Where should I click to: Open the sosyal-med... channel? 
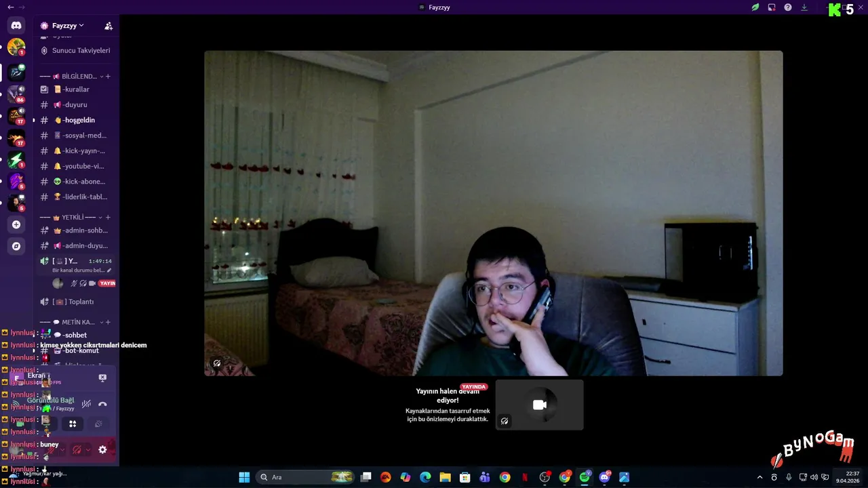point(76,136)
